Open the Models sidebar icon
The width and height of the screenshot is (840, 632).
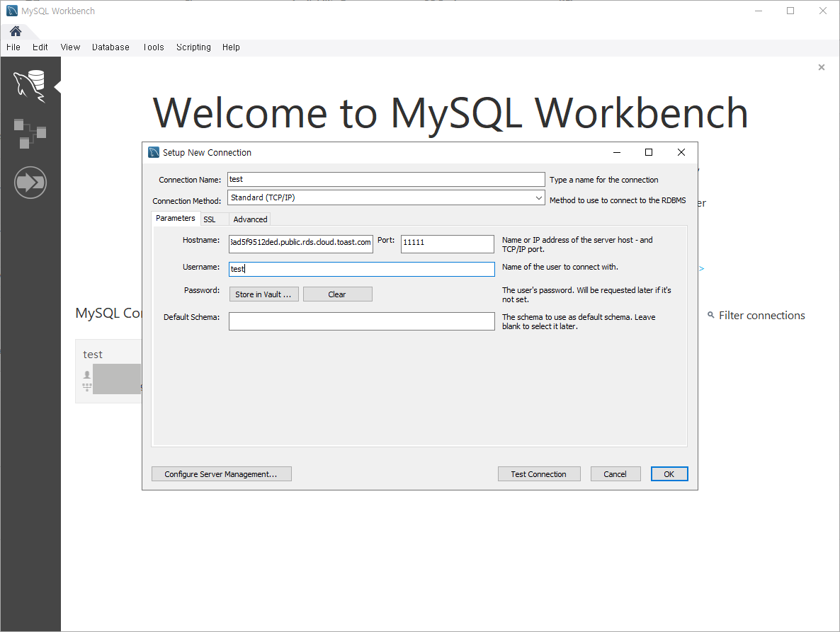30,133
